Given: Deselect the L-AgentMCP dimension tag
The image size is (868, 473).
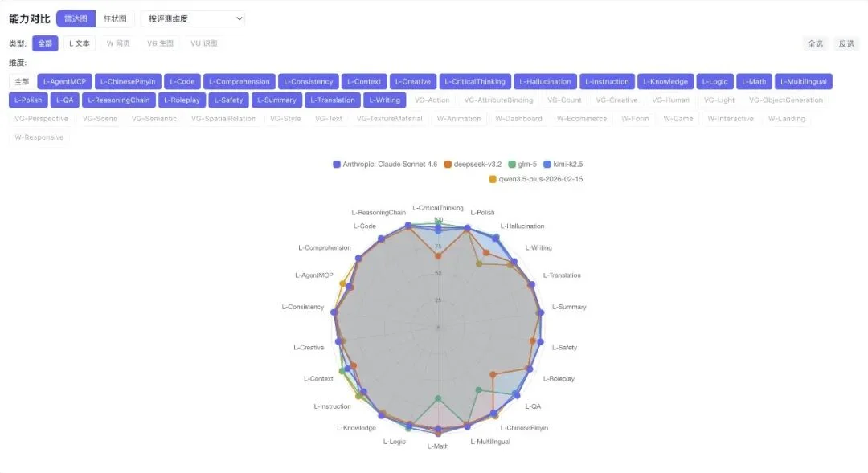Looking at the screenshot, I should click(x=64, y=81).
